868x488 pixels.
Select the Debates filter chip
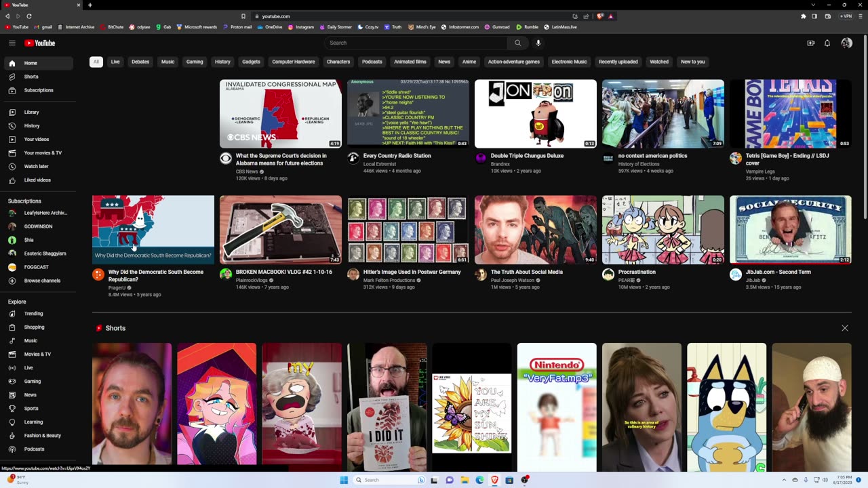(140, 62)
